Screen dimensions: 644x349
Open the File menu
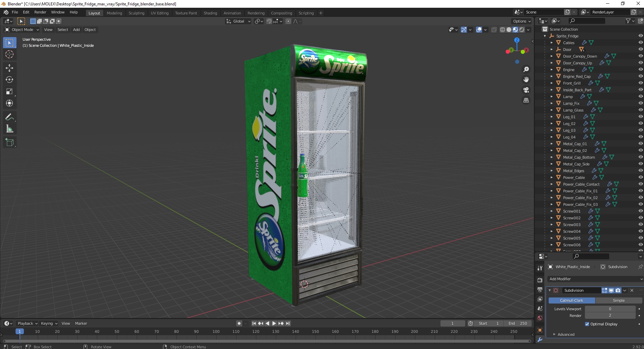(x=15, y=12)
